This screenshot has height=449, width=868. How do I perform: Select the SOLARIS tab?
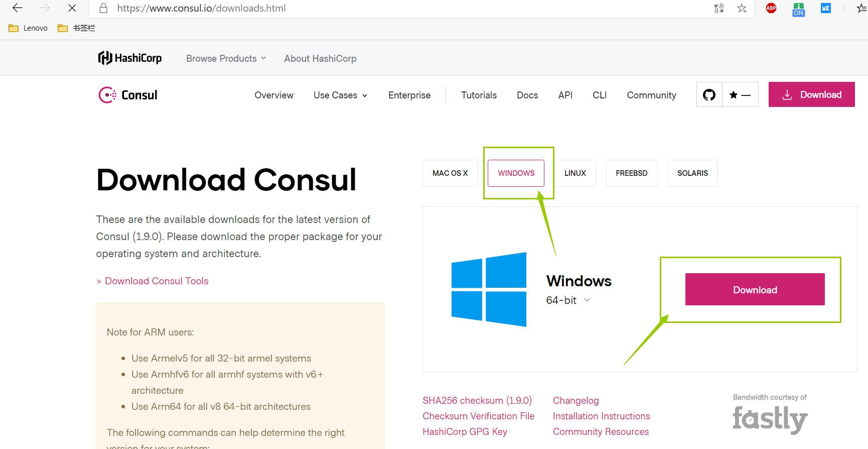(x=692, y=173)
